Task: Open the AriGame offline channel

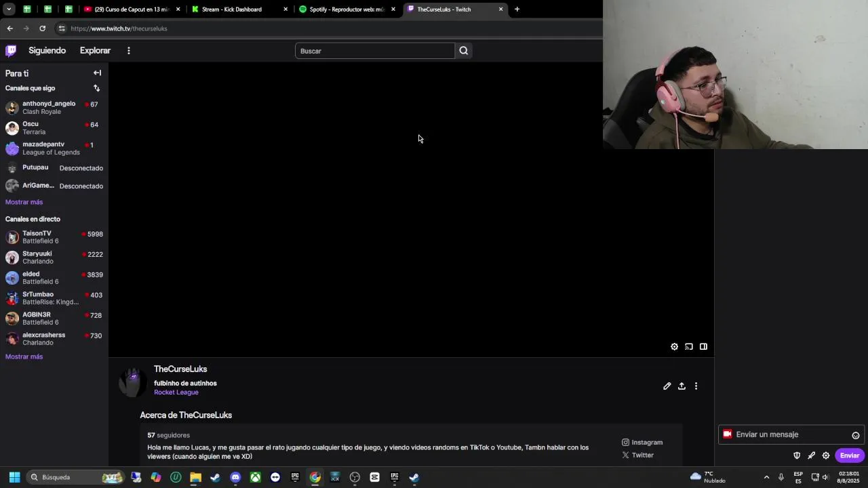Action: (x=54, y=186)
